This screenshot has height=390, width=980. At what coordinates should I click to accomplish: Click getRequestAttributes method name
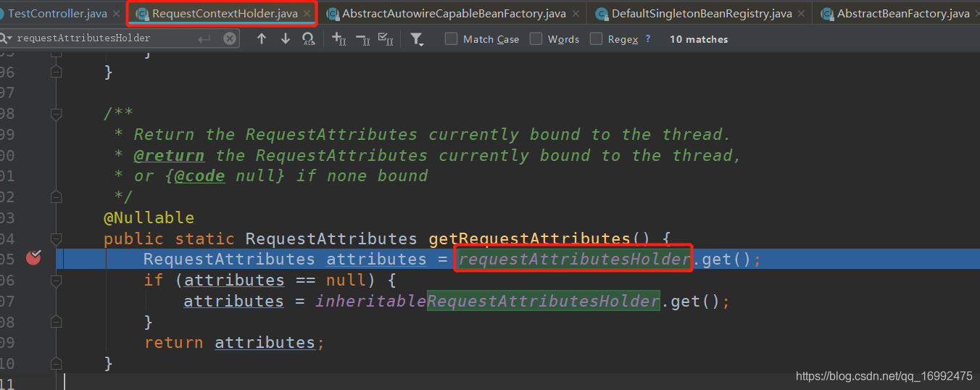click(530, 238)
